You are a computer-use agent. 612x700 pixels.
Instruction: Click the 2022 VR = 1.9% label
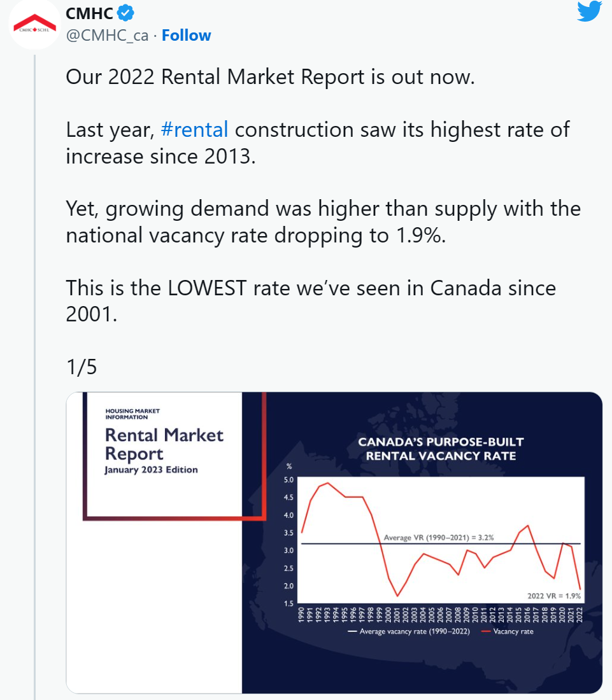click(554, 596)
